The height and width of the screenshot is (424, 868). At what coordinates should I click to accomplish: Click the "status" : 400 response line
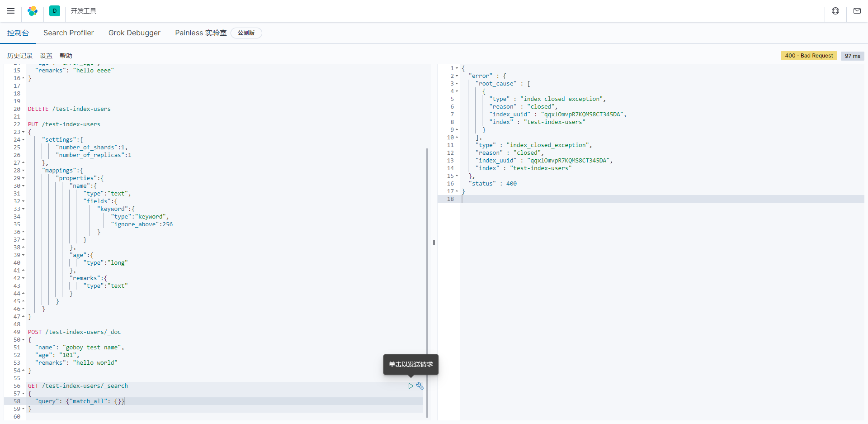pyautogui.click(x=493, y=184)
